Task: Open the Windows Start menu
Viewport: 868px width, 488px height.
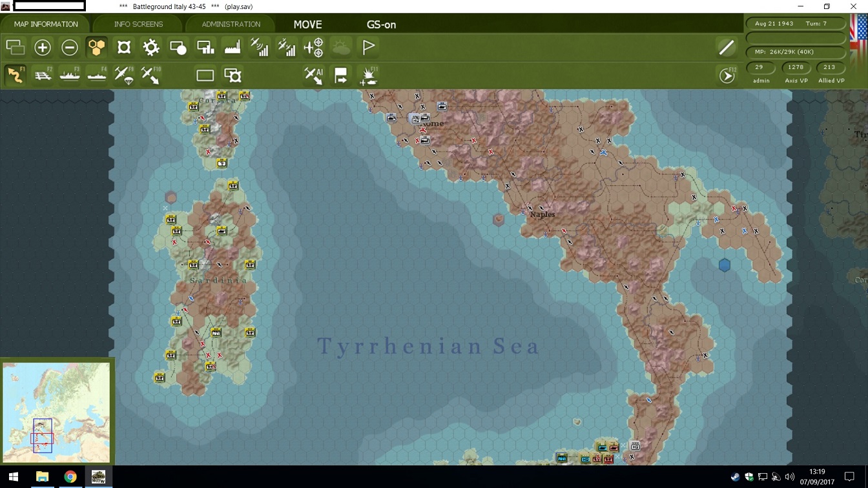Action: [x=14, y=477]
